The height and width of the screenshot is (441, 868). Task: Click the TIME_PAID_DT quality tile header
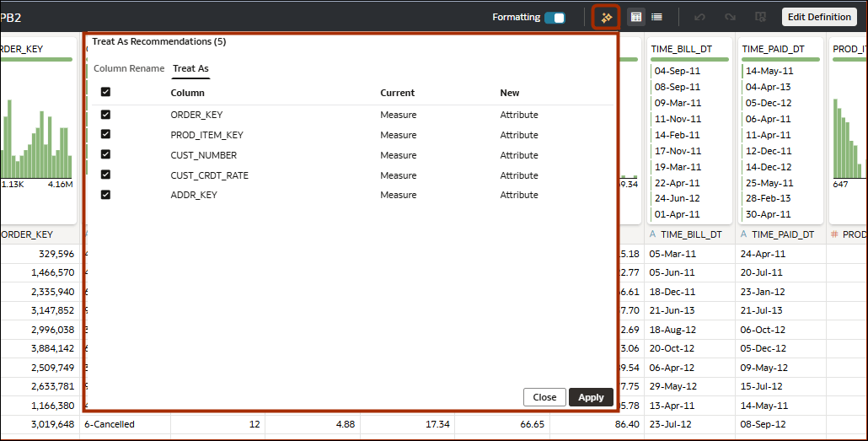pos(774,49)
